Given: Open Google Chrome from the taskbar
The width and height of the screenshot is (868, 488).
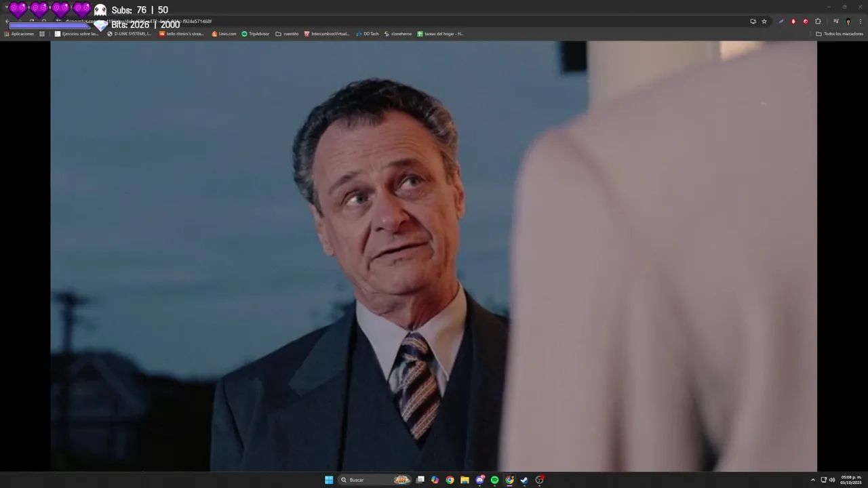Looking at the screenshot, I should tap(450, 480).
